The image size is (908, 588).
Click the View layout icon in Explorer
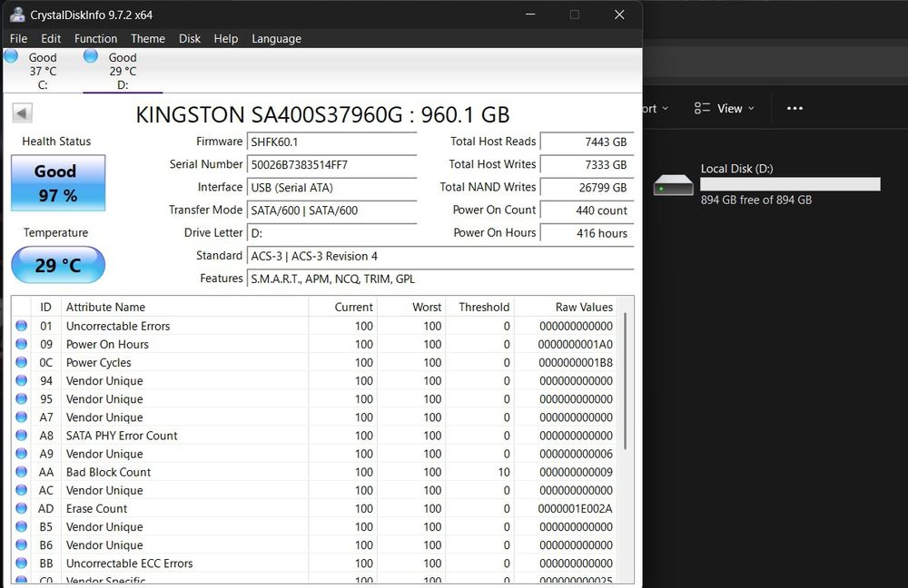click(702, 108)
